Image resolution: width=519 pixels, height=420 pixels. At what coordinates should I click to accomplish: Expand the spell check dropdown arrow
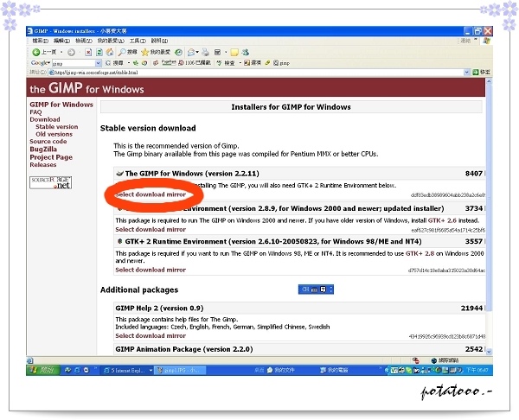[x=240, y=63]
